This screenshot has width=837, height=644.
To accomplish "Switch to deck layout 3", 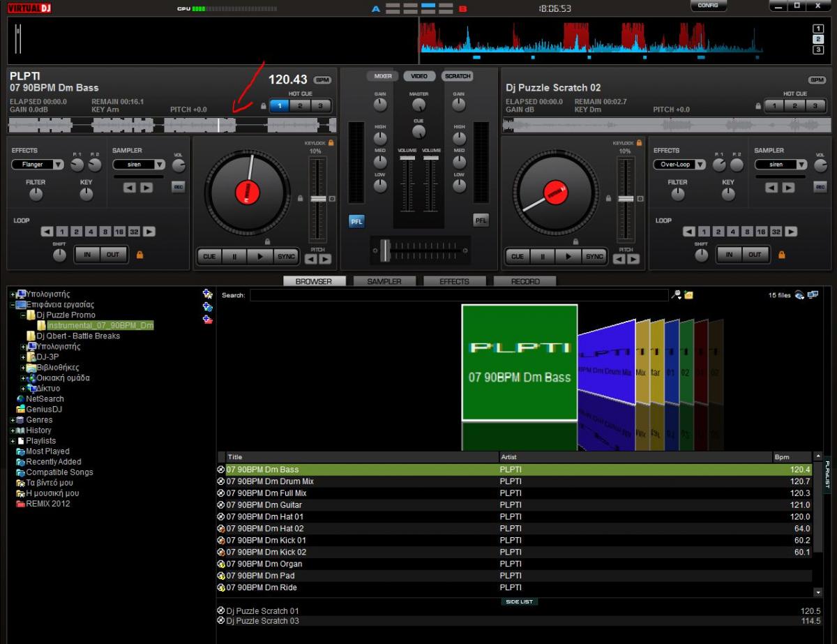I will (818, 50).
